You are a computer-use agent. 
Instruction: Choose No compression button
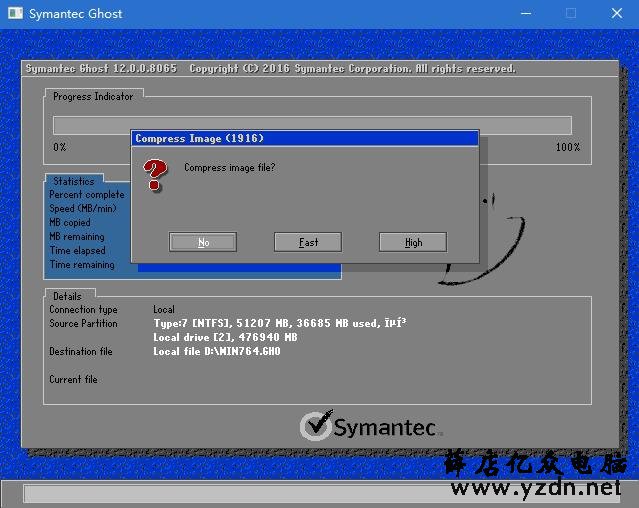click(x=203, y=242)
